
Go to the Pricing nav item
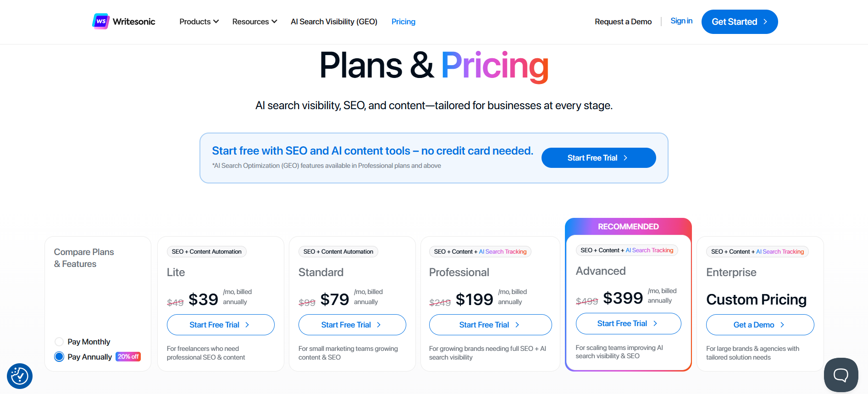coord(403,22)
